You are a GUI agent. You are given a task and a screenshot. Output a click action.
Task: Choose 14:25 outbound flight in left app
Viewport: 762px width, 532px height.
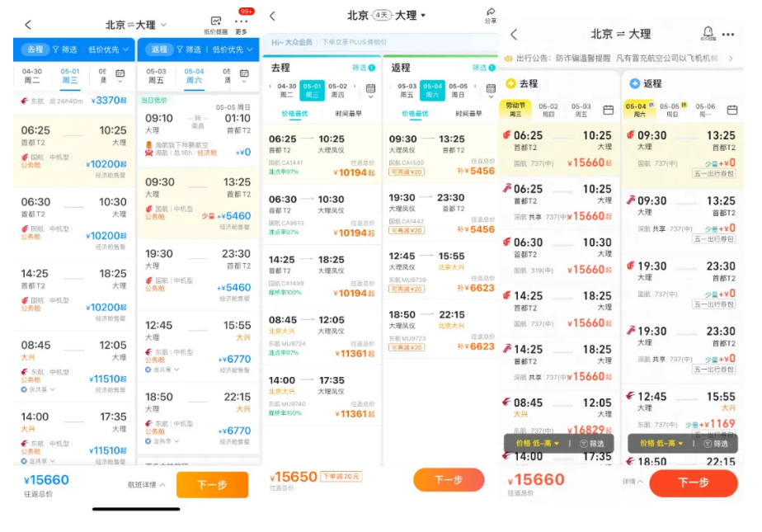(74, 294)
